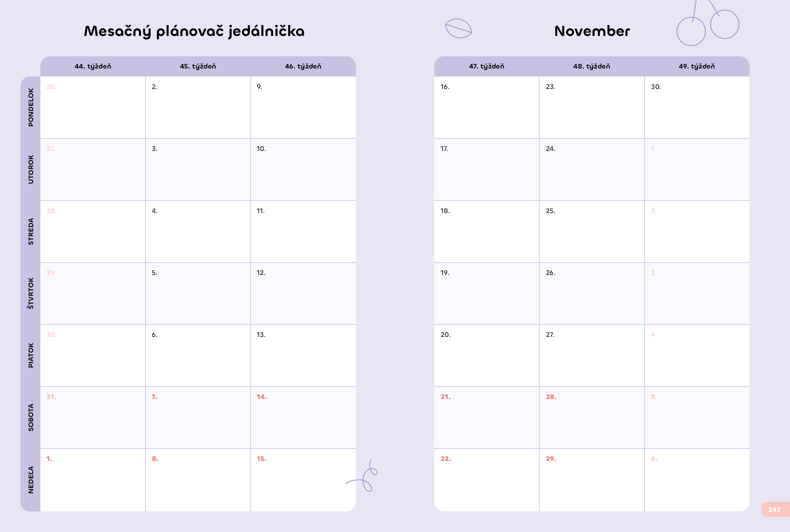The width and height of the screenshot is (790, 532).
Task: Click the Sunday cell dated 22.
Action: pos(486,480)
